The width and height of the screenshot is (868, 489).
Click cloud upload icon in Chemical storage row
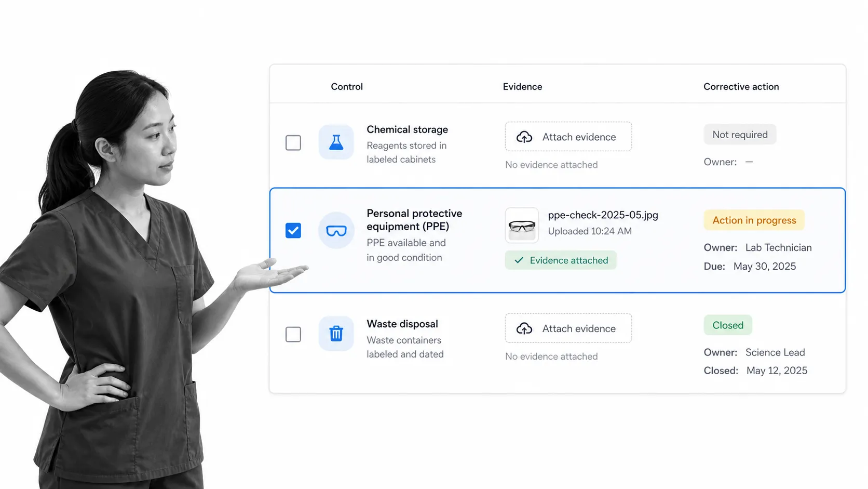524,137
